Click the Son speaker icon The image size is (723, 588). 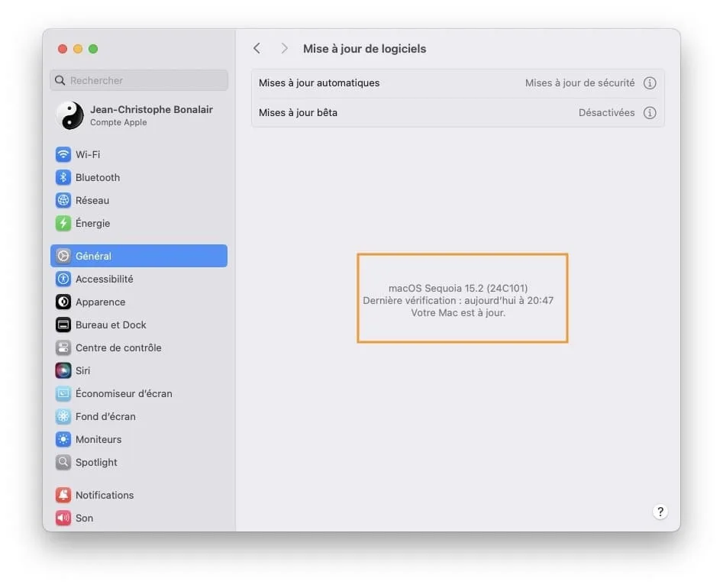[x=63, y=518]
